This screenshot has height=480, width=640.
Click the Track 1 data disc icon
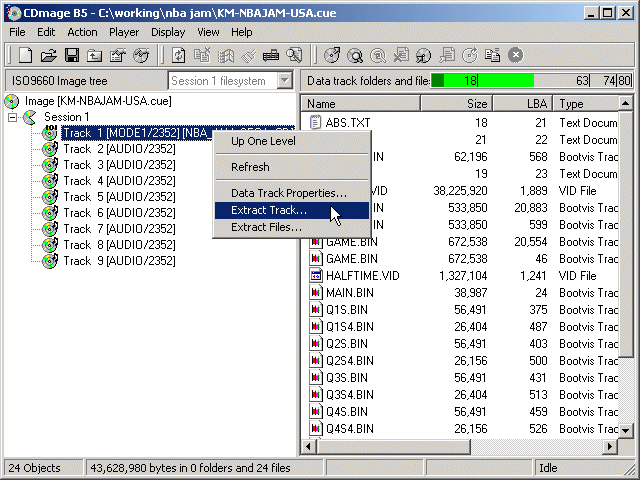pyautogui.click(x=50, y=133)
